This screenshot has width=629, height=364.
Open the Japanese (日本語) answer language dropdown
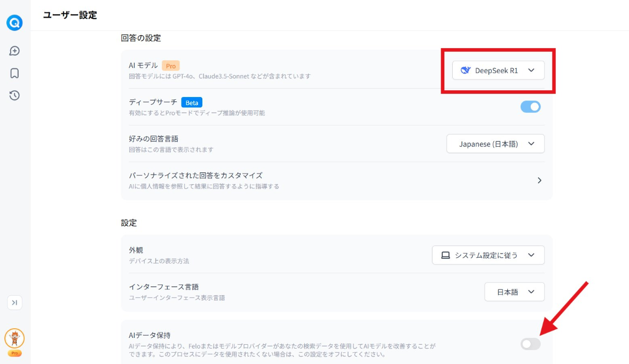496,144
